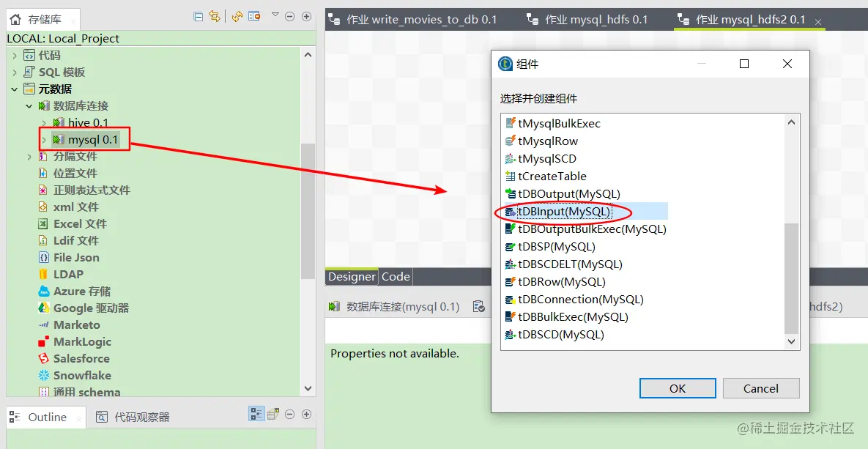
Task: Click Cancel in the 组件 dialog
Action: [761, 389]
